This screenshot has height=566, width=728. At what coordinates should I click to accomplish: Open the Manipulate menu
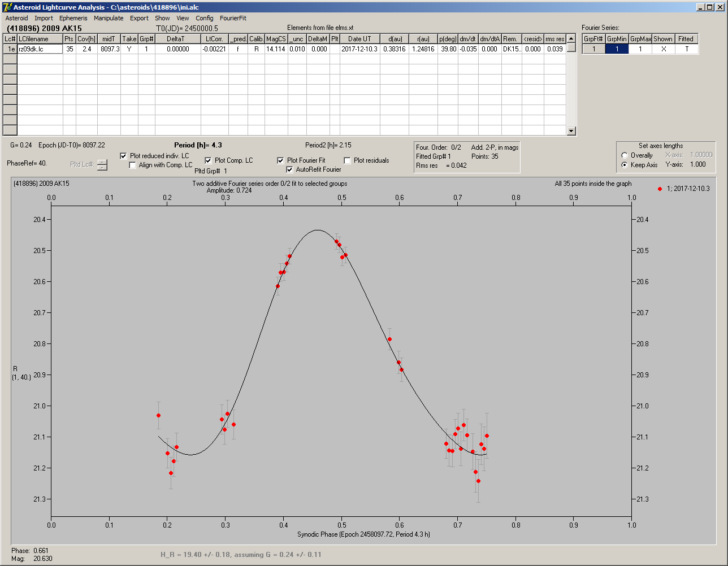point(109,18)
